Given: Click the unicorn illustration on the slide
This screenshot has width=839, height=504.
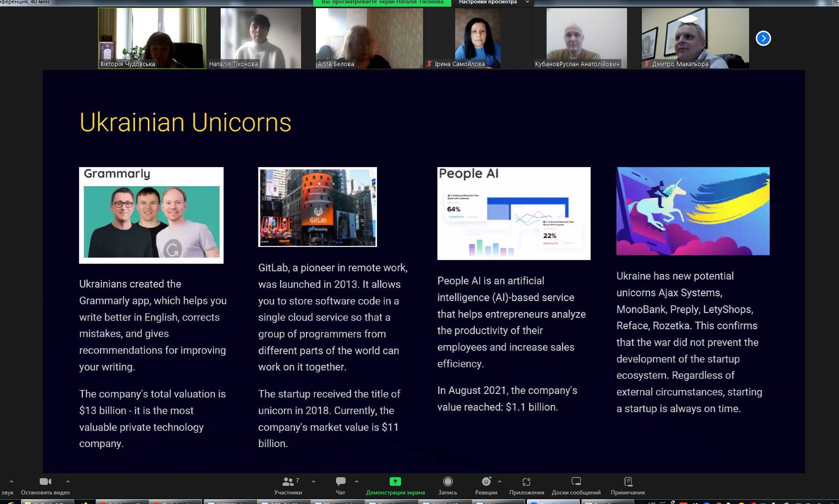Looking at the screenshot, I should [693, 211].
